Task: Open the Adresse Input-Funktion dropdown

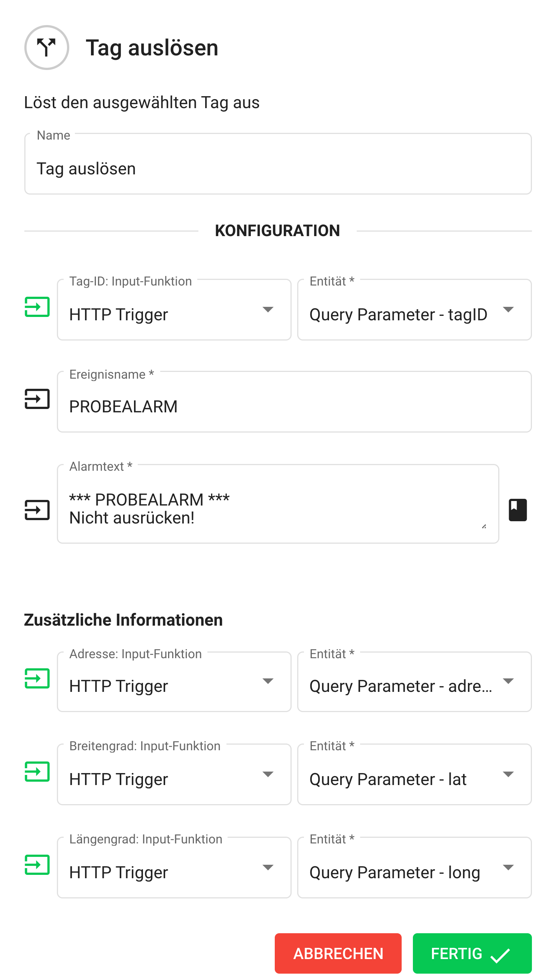Action: click(174, 682)
